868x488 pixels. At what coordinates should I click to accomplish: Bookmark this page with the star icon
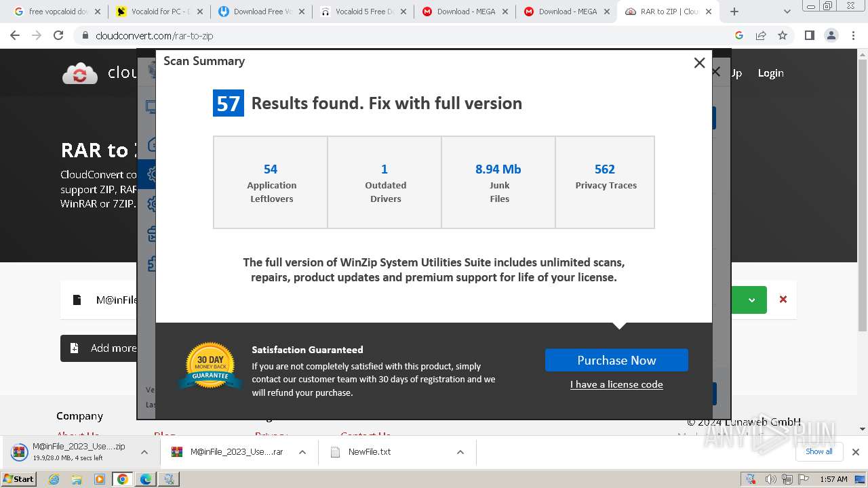click(x=783, y=35)
